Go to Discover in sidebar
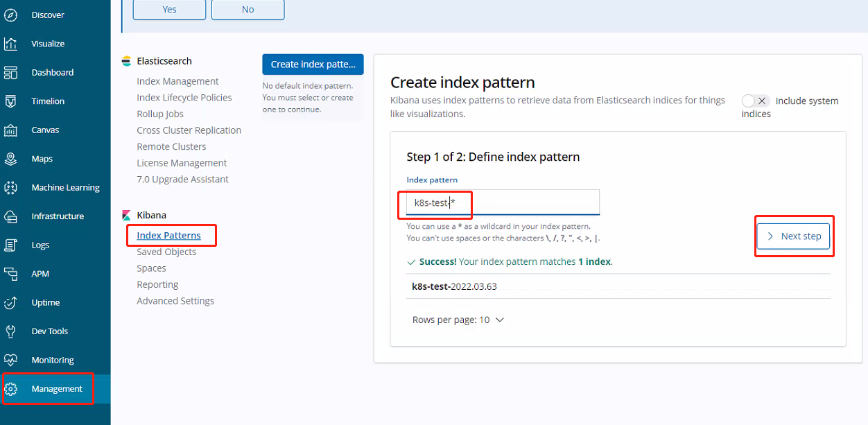The height and width of the screenshot is (425, 868). pos(48,15)
